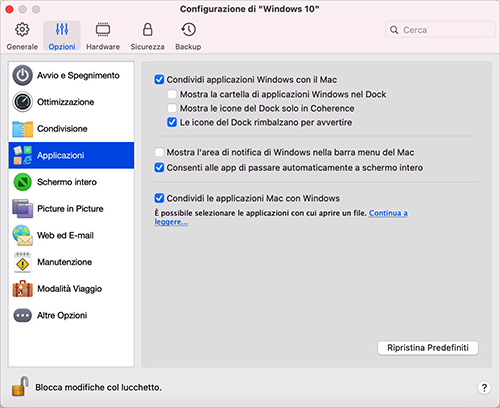500x408 pixels.
Task: Open the Sicurezza padlock icon
Action: [147, 29]
